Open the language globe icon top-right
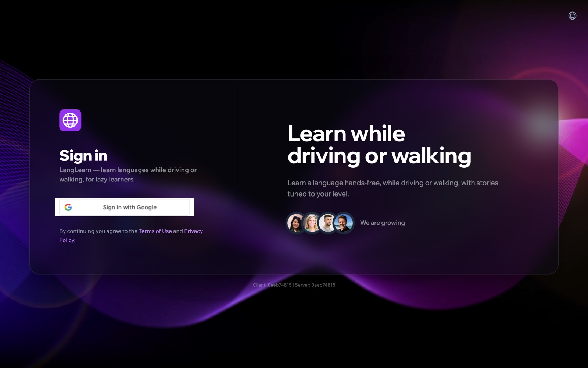The height and width of the screenshot is (368, 588). click(x=572, y=15)
